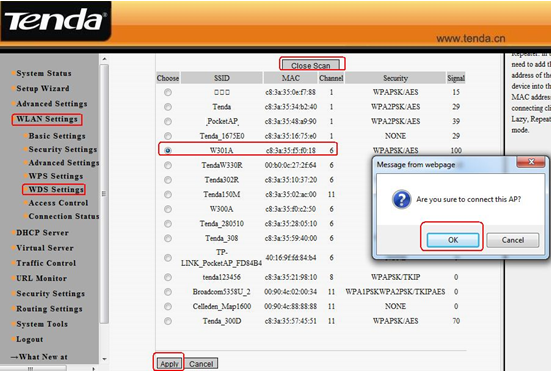This screenshot has width=551, height=371.
Task: Click the sidebar vertical scrollbar thumb
Action: click(x=104, y=194)
